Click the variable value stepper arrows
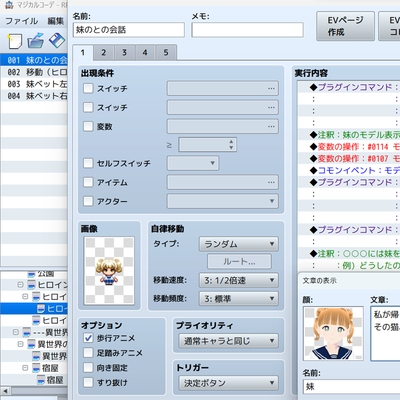 tap(231, 145)
